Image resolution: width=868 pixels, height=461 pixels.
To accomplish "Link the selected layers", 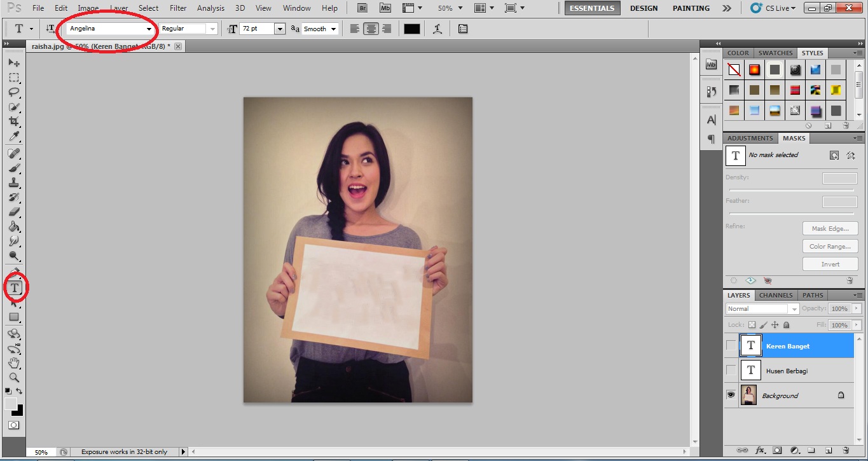I will coord(742,450).
